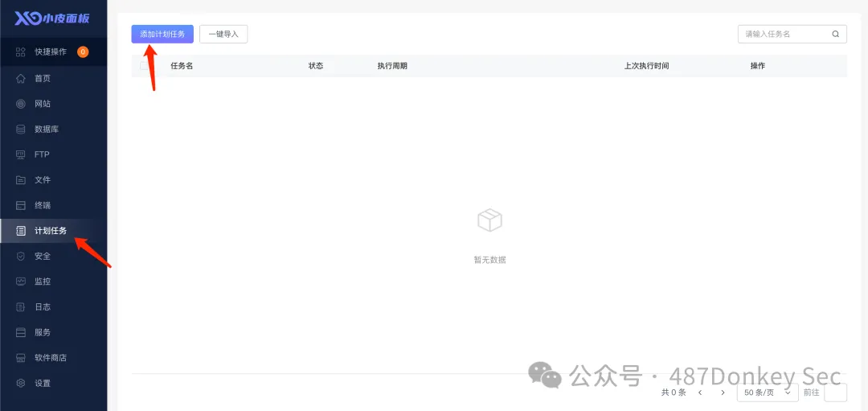Image resolution: width=868 pixels, height=411 pixels.
Task: Open the 日志 menu item
Action: coord(43,307)
